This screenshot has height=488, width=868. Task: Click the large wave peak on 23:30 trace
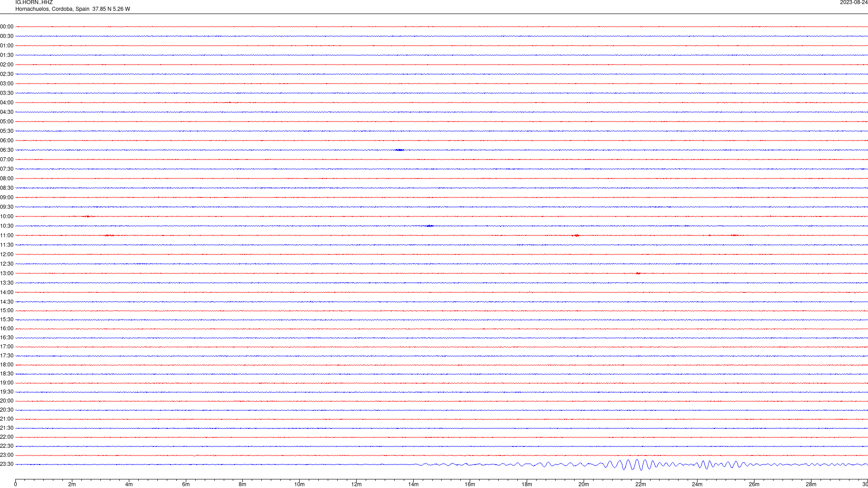[x=637, y=465]
